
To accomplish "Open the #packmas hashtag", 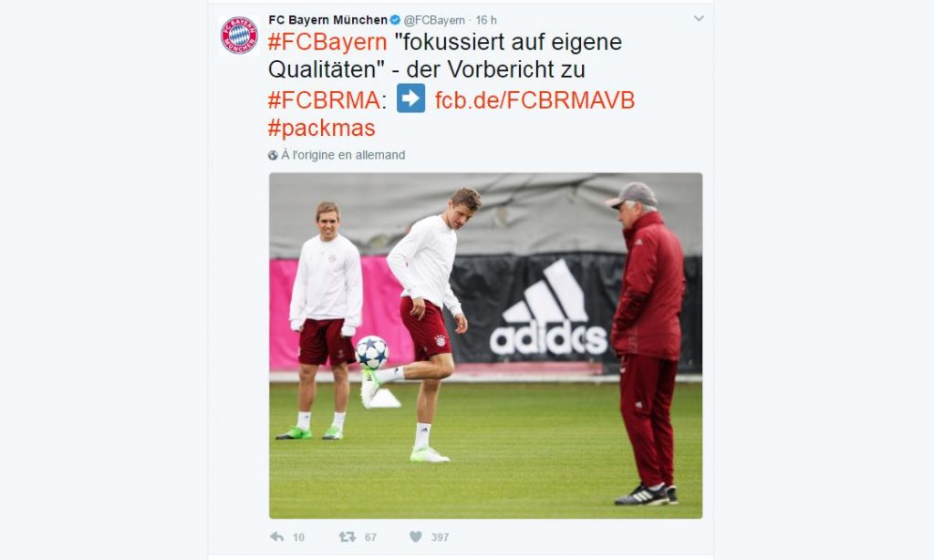I will coord(322,128).
